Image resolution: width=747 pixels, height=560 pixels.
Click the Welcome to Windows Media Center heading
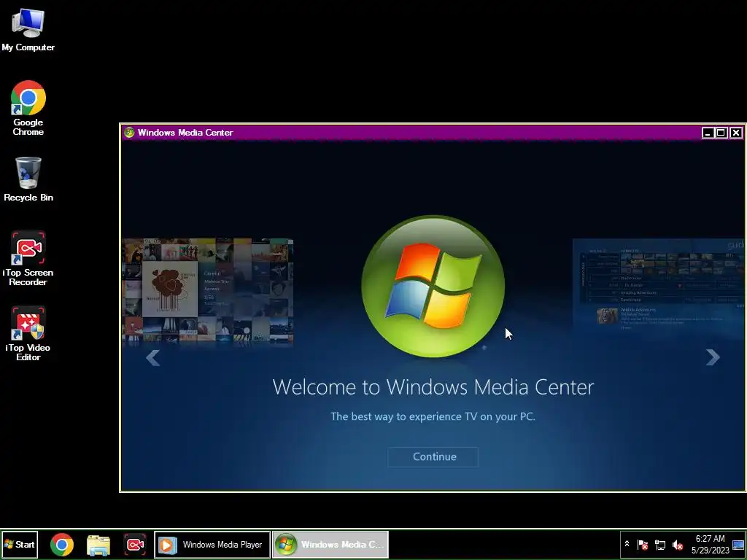(x=433, y=386)
